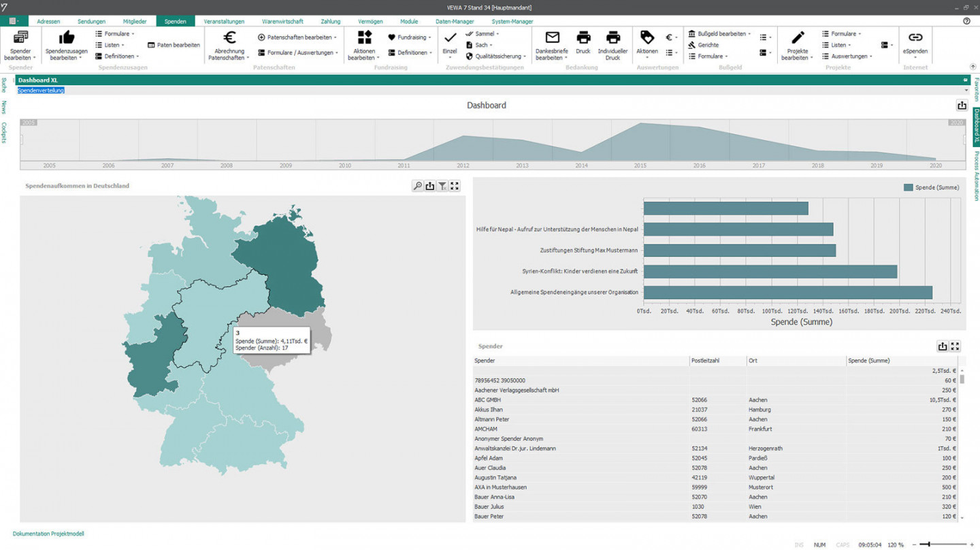Click Aktionen bearbeiten in Fundraising group
Image resolution: width=980 pixels, height=550 pixels.
point(364,45)
